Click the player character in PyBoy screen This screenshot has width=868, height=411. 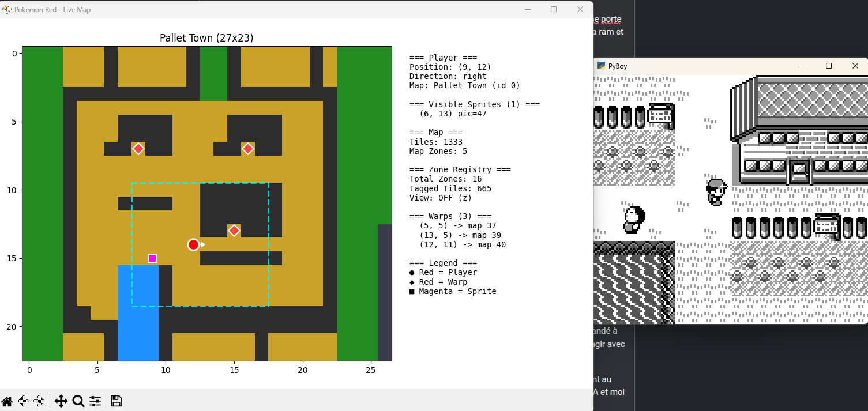tap(716, 192)
